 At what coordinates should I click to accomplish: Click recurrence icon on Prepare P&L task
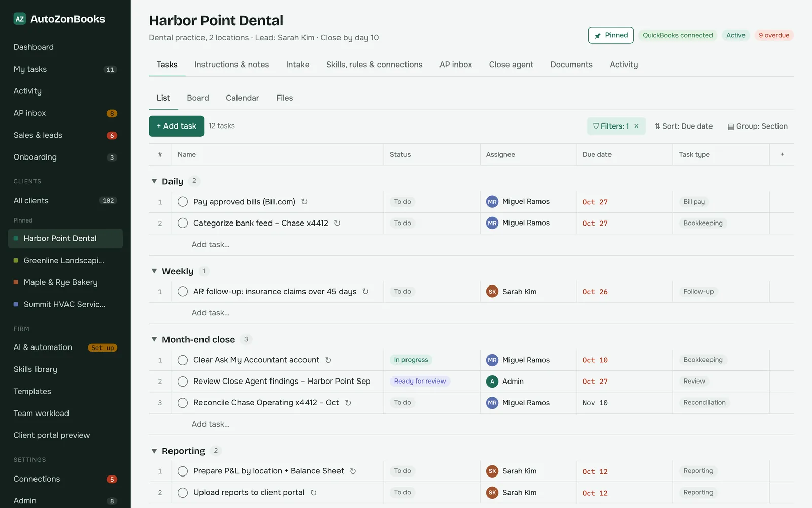tap(353, 471)
